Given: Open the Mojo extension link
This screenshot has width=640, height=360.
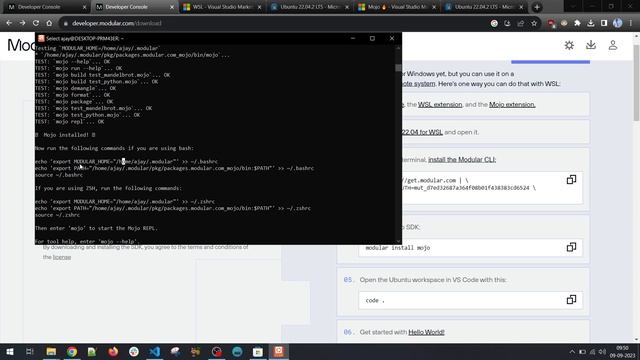Looking at the screenshot, I should (x=512, y=104).
